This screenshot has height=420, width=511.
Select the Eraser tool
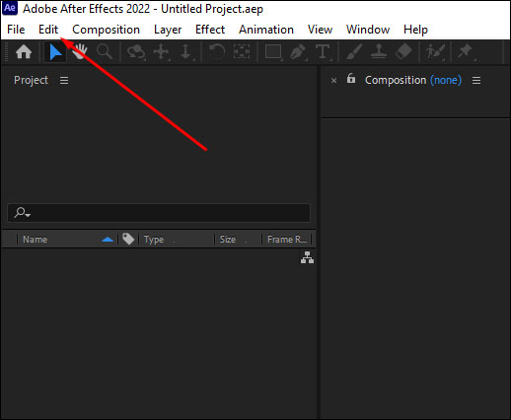tap(403, 52)
